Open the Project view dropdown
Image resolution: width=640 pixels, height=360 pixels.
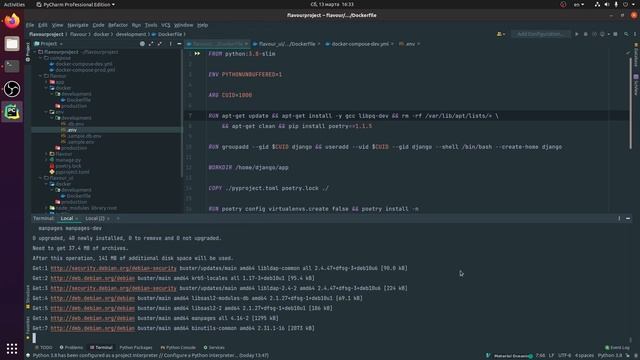[x=49, y=44]
